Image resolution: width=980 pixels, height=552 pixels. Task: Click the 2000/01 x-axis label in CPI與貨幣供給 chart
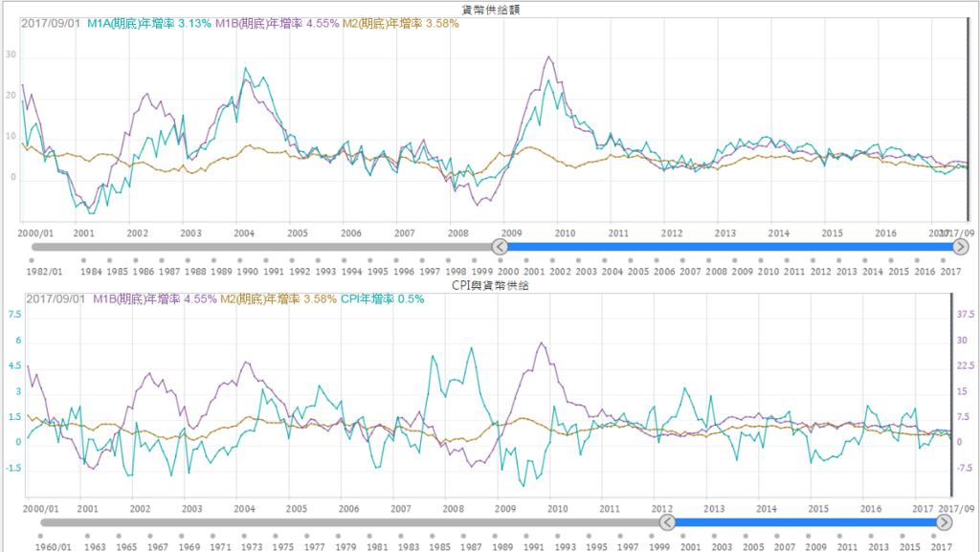pos(40,509)
